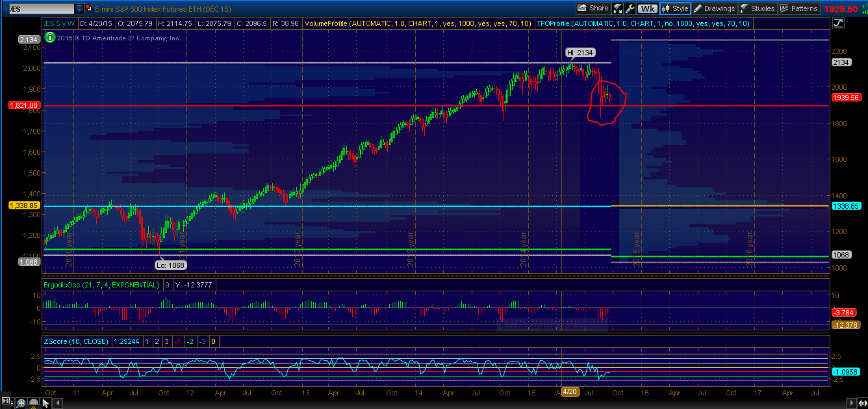Image resolution: width=868 pixels, height=409 pixels.
Task: Click the green info icon
Action: pyautogui.click(x=51, y=37)
